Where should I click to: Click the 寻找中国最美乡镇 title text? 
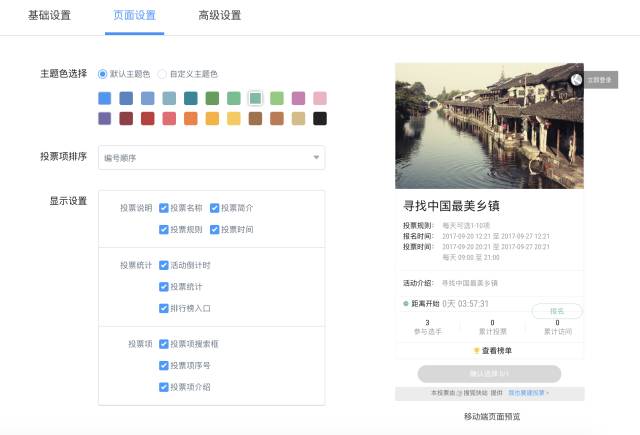pos(451,206)
